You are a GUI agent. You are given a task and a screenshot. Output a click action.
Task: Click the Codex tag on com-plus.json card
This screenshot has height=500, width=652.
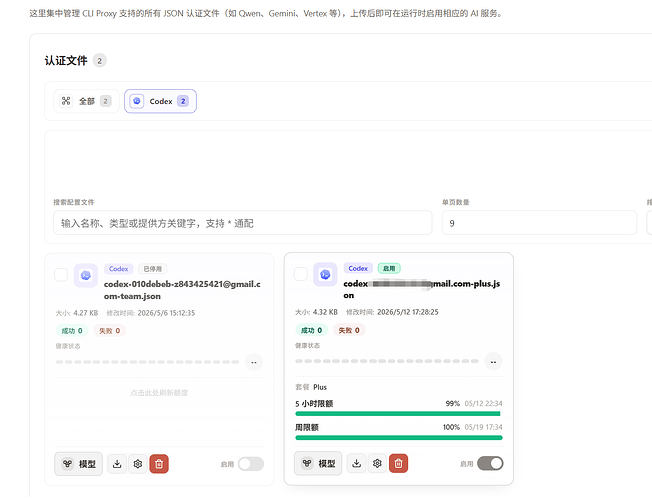358,268
